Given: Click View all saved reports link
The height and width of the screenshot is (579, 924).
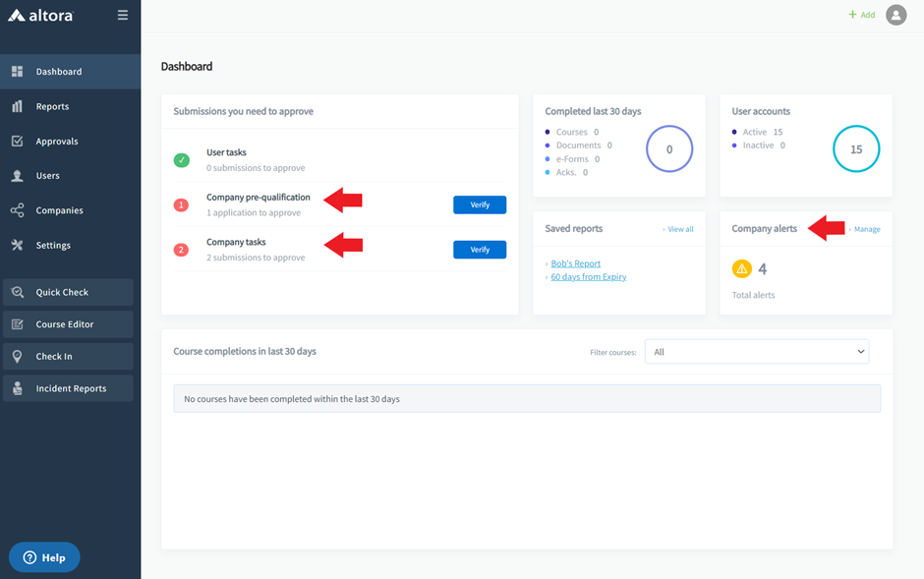Looking at the screenshot, I should pos(680,229).
